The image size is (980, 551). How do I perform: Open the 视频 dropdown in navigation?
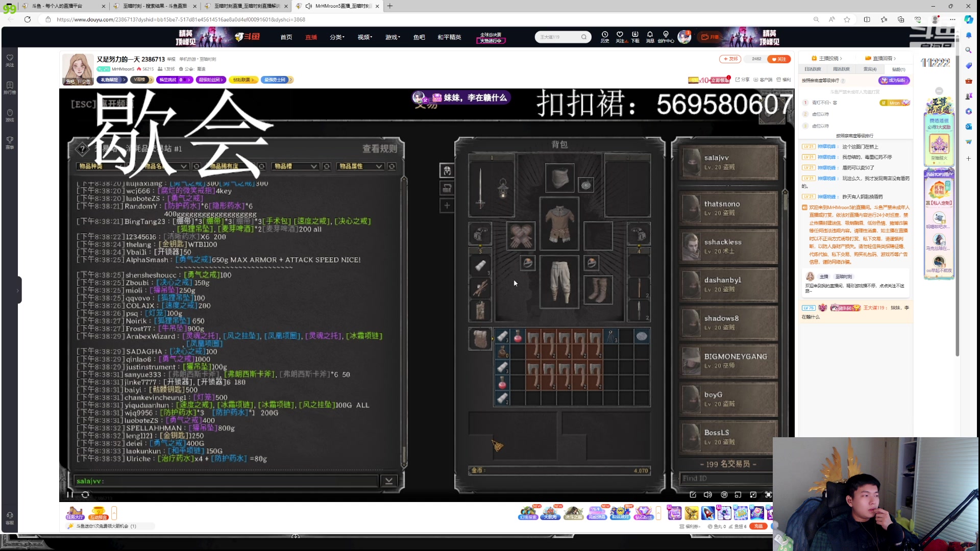tap(365, 37)
